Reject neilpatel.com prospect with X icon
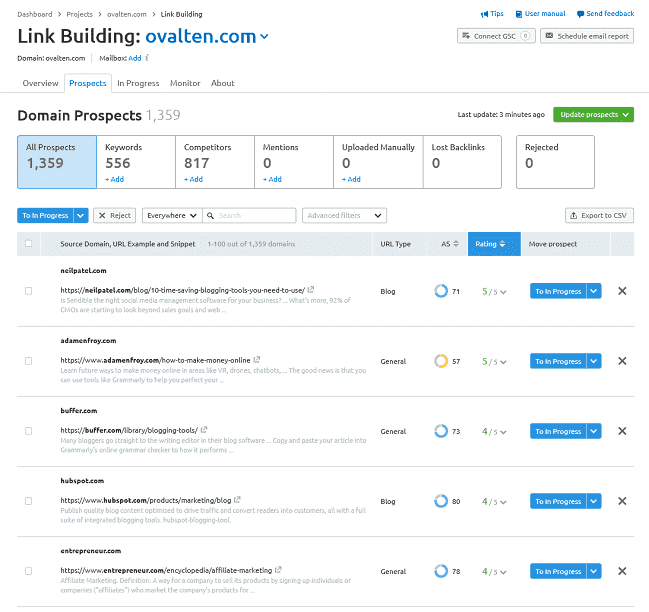Viewport: 649px width, 612px height. tap(622, 291)
